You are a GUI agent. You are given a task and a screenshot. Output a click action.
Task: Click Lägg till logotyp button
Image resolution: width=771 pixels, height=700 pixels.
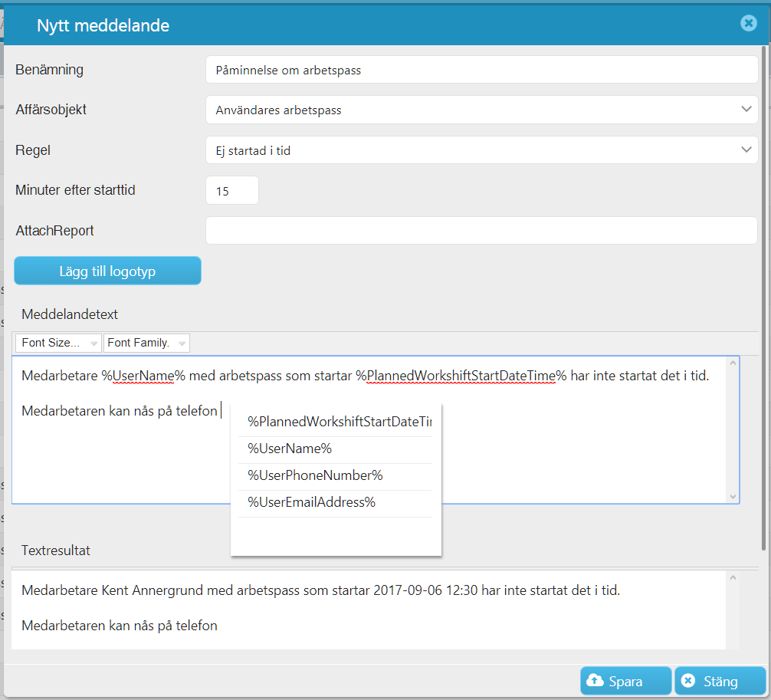[108, 271]
